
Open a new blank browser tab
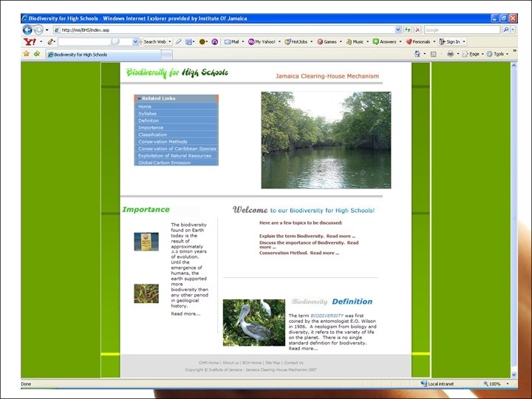coord(166,54)
